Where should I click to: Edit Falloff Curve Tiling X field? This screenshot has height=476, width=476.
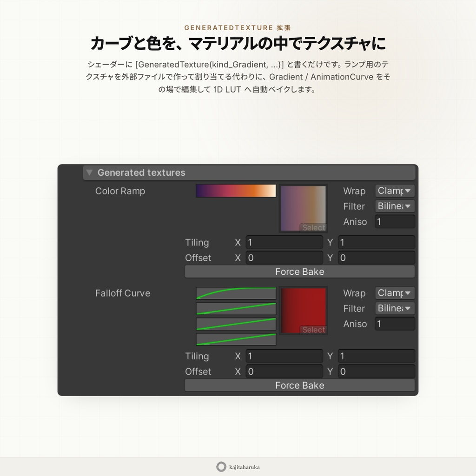tap(284, 356)
